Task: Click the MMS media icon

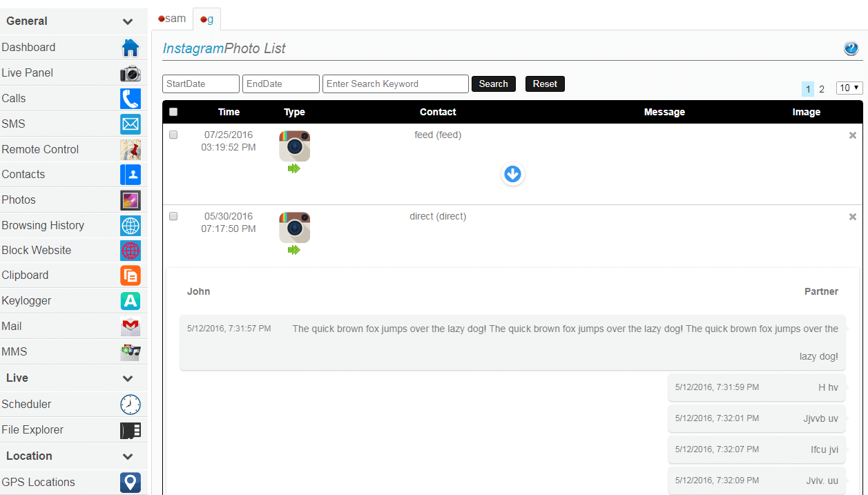Action: pyautogui.click(x=130, y=351)
